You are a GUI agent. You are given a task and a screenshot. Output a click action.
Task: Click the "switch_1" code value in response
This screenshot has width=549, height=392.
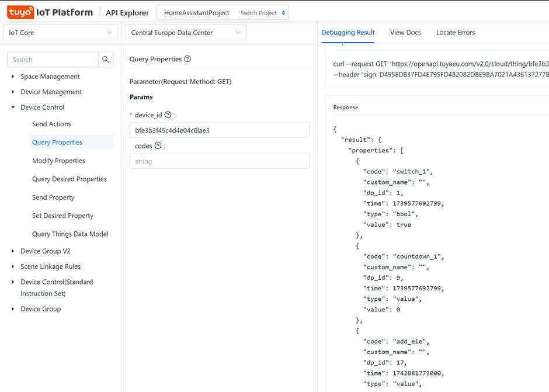[x=411, y=172]
